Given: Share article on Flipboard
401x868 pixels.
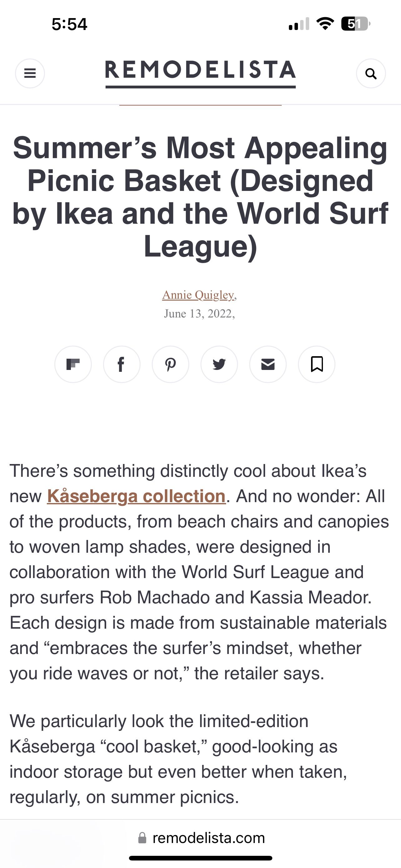Looking at the screenshot, I should click(x=73, y=364).
